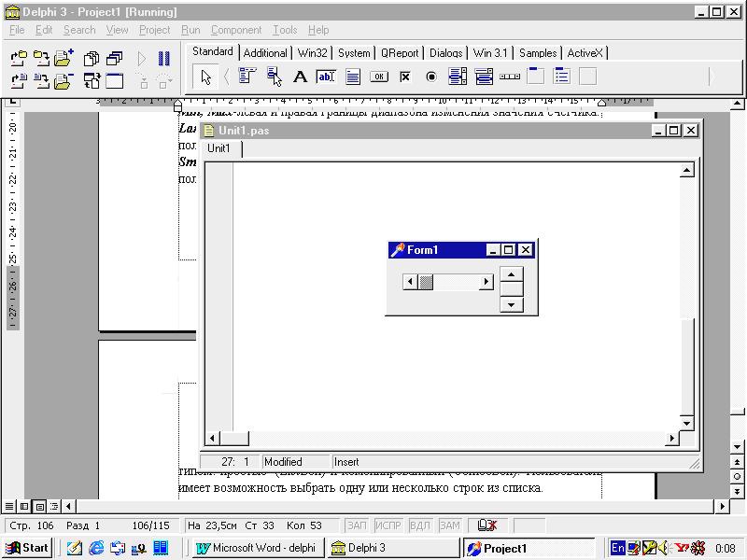Click Word's Select Browse Object round button
Viewport: 747px width, 560px height.
[737, 476]
